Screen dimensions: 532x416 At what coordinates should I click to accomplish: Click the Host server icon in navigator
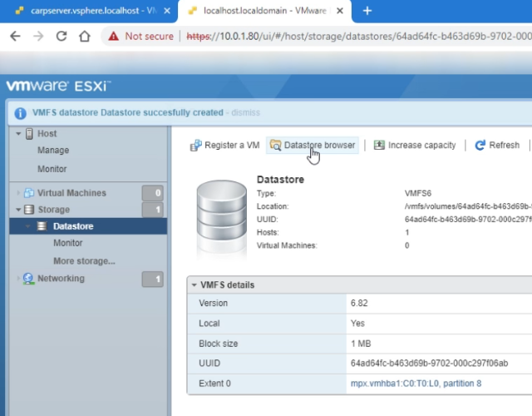[30, 134]
